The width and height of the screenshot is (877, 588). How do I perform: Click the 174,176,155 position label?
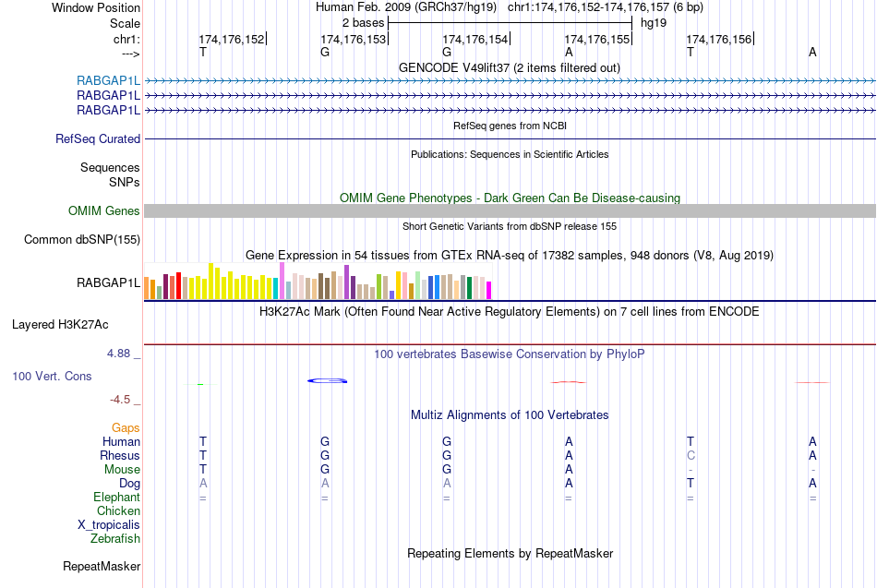(596, 39)
